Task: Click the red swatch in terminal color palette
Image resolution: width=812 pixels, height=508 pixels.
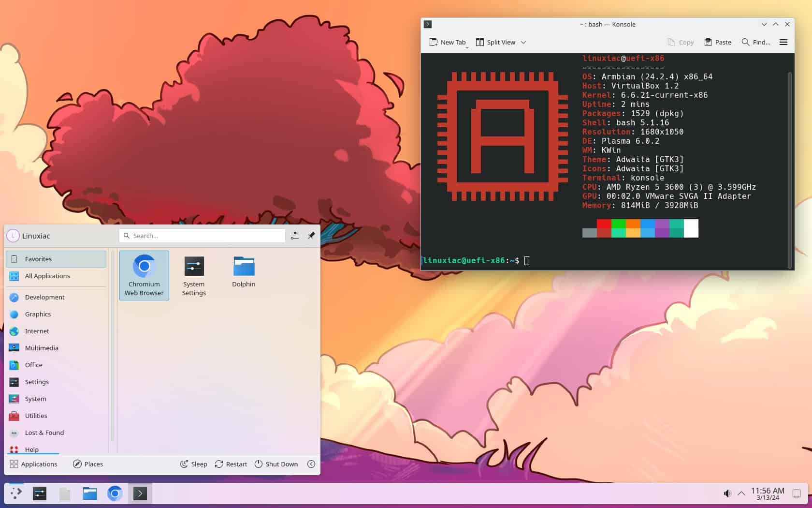Action: pyautogui.click(x=603, y=224)
